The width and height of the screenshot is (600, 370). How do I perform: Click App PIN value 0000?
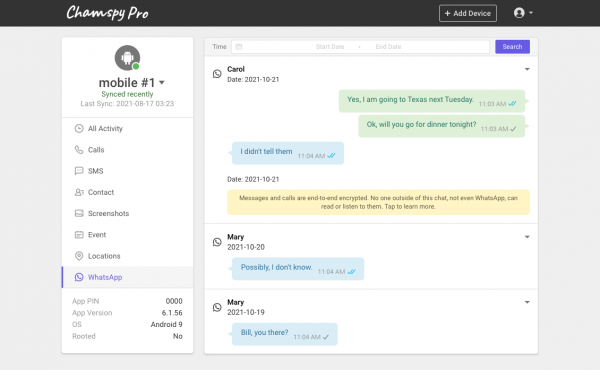[174, 301]
